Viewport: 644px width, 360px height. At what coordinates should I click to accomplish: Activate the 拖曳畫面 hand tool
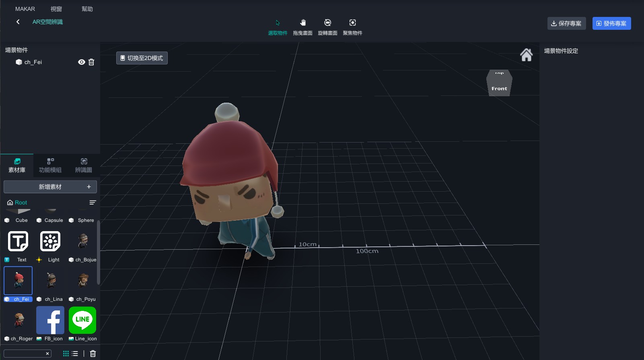302,27
